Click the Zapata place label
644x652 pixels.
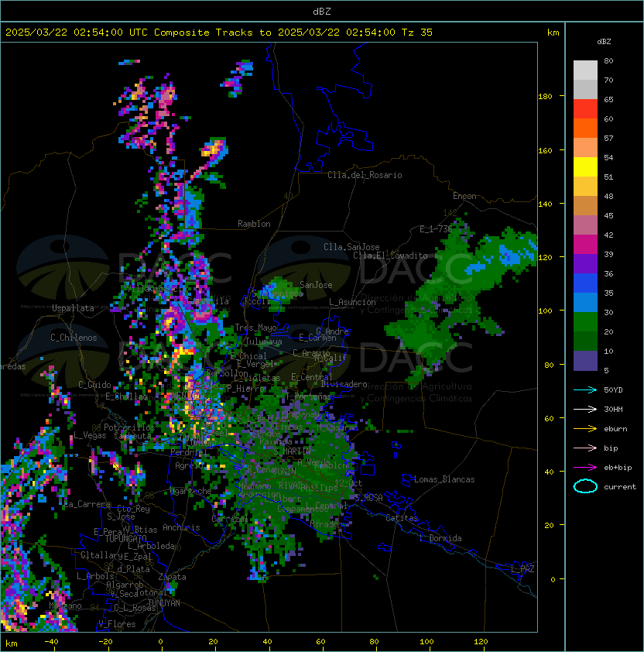coord(172,577)
